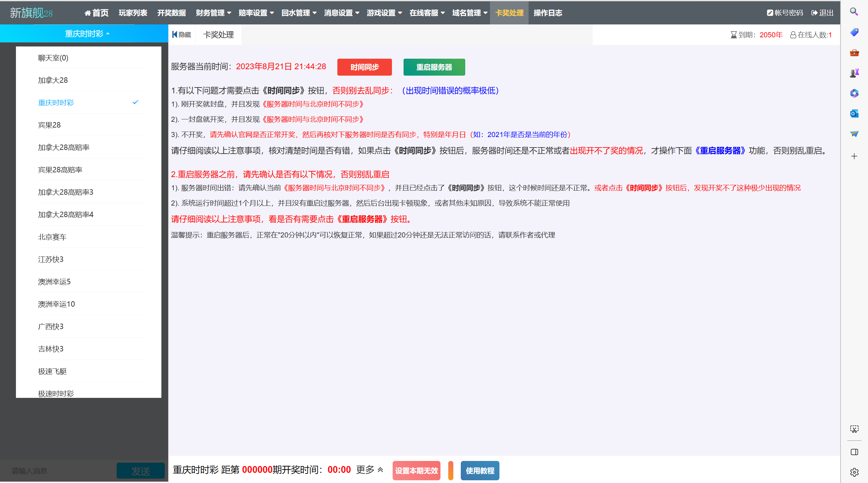Image resolution: width=868 pixels, height=483 pixels.
Task: Select 澳洲幸运5 in game list
Action: coord(92,282)
